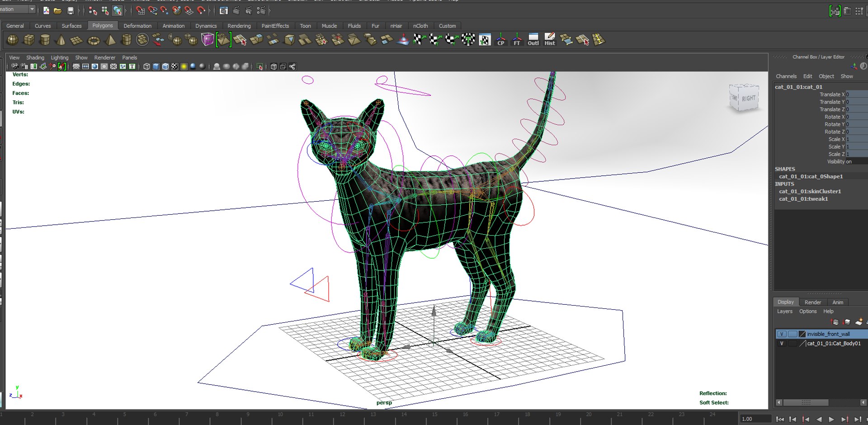Screen dimensions: 868x425
Task: Open the Channels menu in Channel Box
Action: pos(786,76)
